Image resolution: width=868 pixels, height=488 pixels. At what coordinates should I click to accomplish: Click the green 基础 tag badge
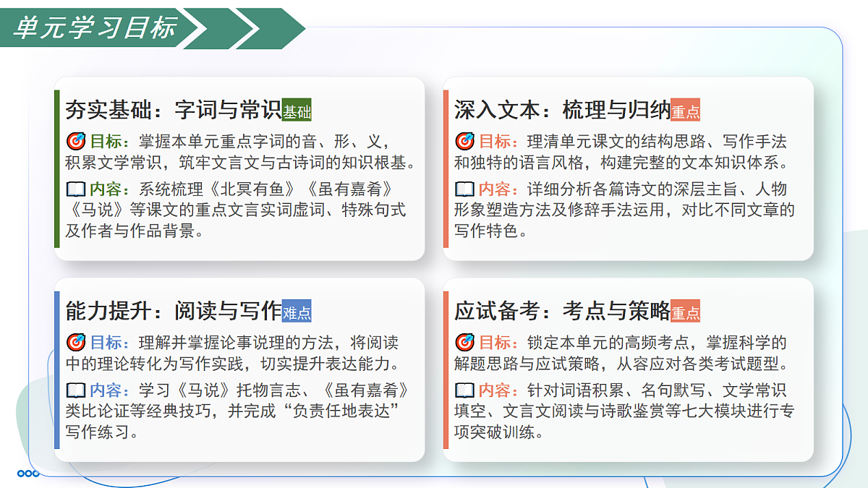coord(297,109)
